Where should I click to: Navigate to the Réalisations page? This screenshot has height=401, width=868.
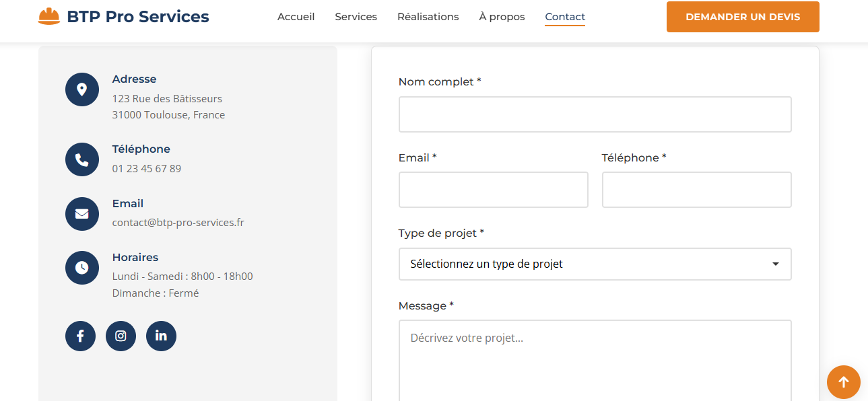(428, 17)
